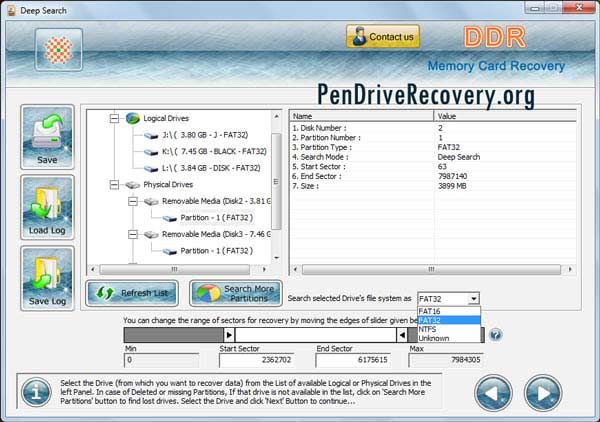Click the Contact us button
This screenshot has height=422, width=600.
pyautogui.click(x=383, y=36)
